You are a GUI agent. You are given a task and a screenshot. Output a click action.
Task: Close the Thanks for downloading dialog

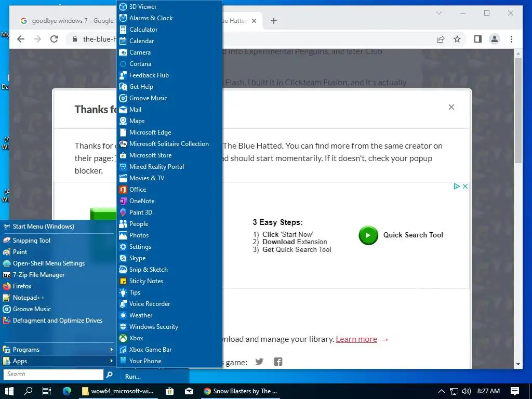coord(451,107)
